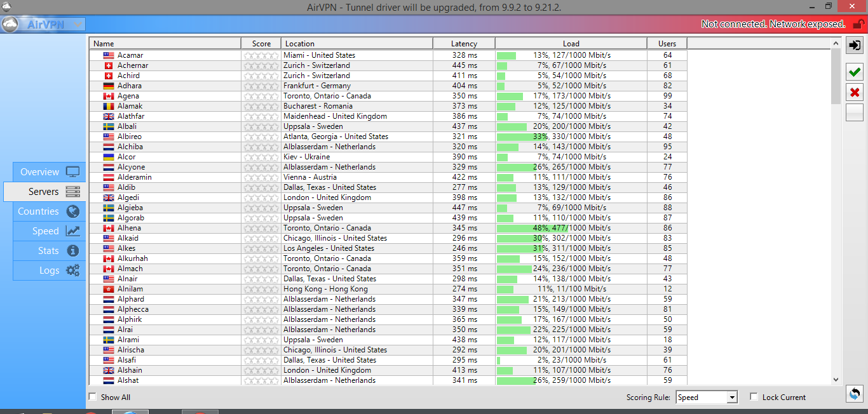Select the Aldib server row
This screenshot has height=414, width=868.
coord(388,187)
